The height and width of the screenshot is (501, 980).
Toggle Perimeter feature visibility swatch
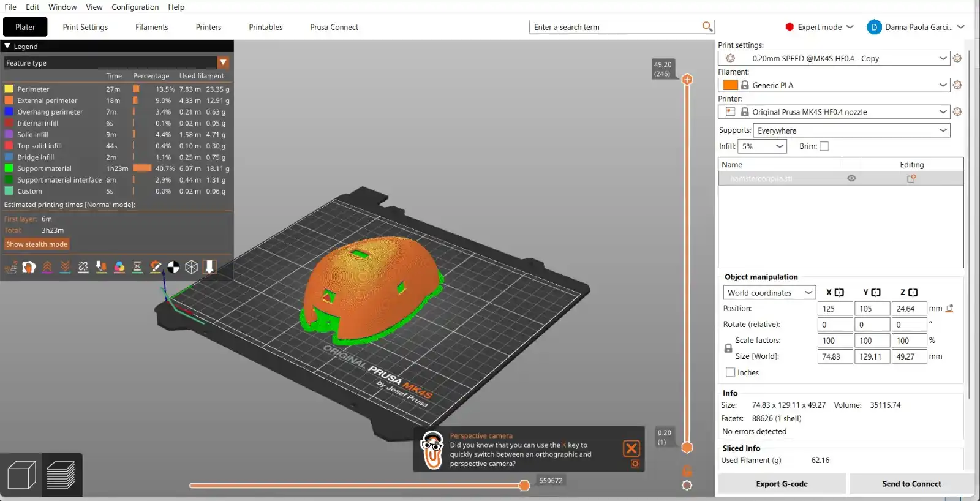click(9, 89)
